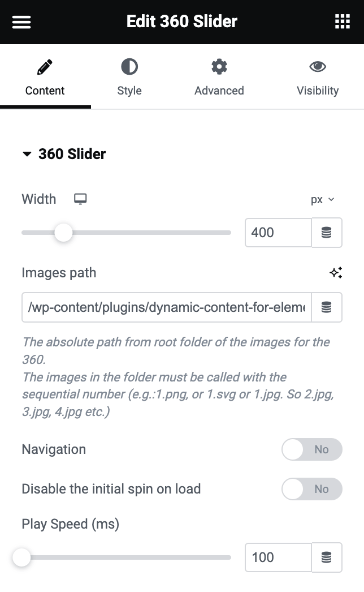This screenshot has width=364, height=592.
Task: Click the Play Speed slider handle
Action: 21,557
